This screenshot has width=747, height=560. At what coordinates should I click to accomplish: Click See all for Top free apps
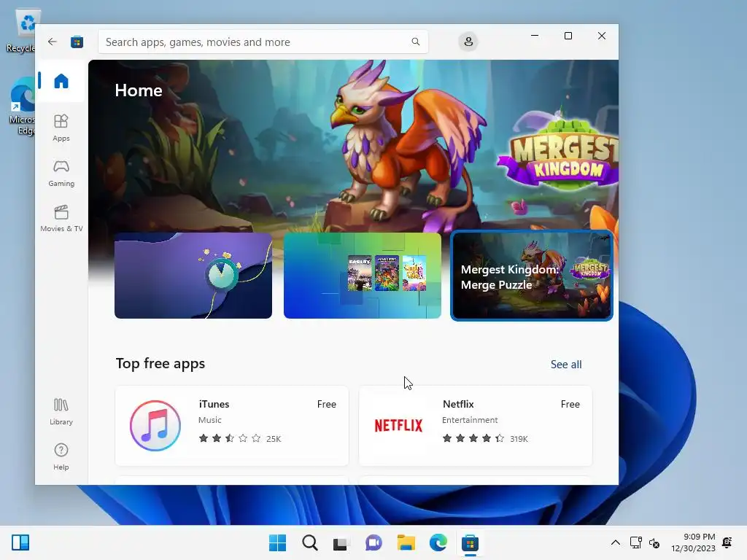click(566, 365)
